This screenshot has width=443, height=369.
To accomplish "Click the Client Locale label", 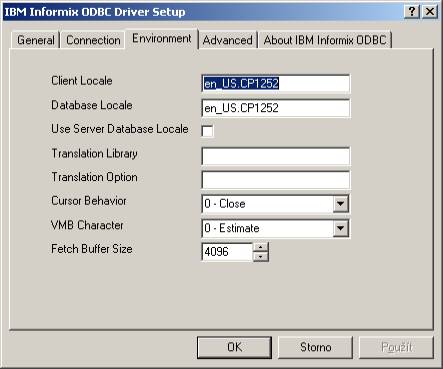I will pyautogui.click(x=82, y=81).
